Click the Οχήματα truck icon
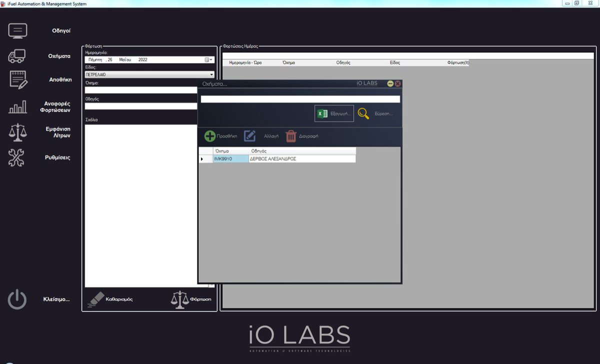Image resolution: width=600 pixels, height=364 pixels. click(x=17, y=56)
